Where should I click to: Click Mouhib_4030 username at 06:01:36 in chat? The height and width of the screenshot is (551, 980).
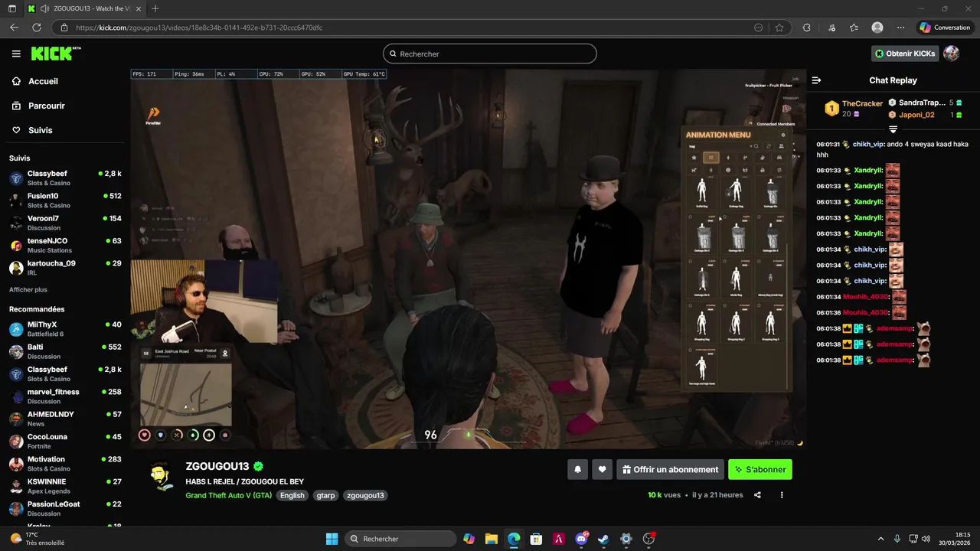click(x=865, y=312)
